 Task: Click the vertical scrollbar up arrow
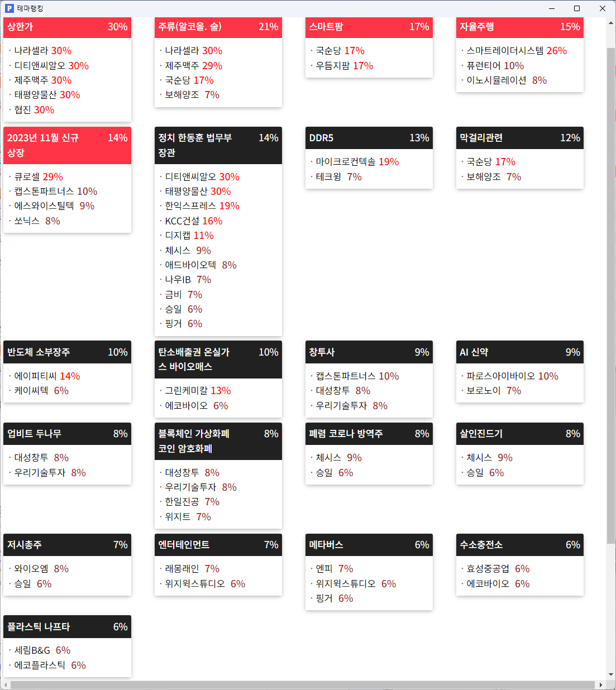[611, 23]
